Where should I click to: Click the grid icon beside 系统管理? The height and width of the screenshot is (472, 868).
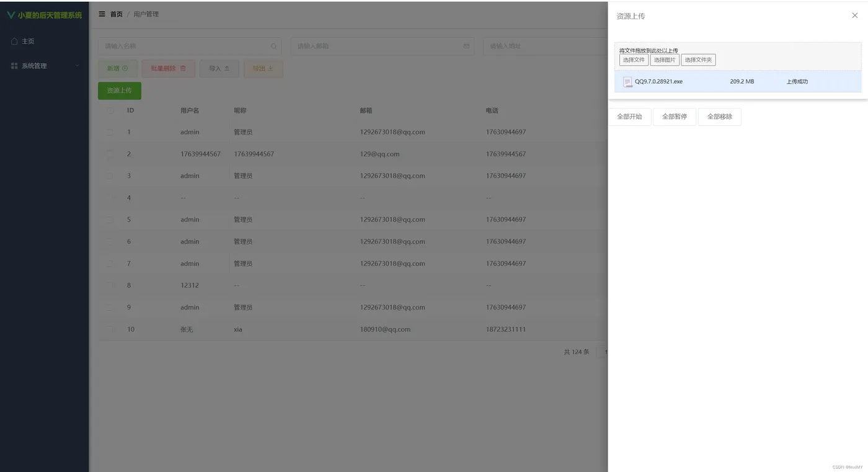click(14, 66)
